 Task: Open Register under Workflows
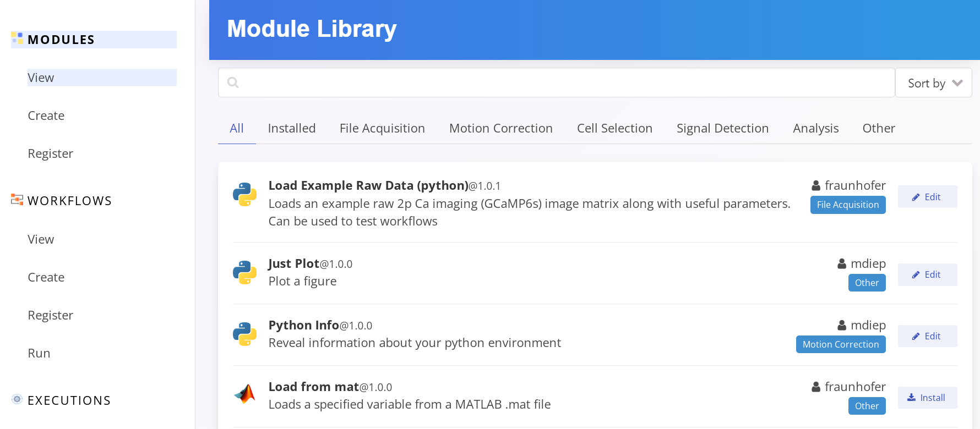tap(51, 315)
